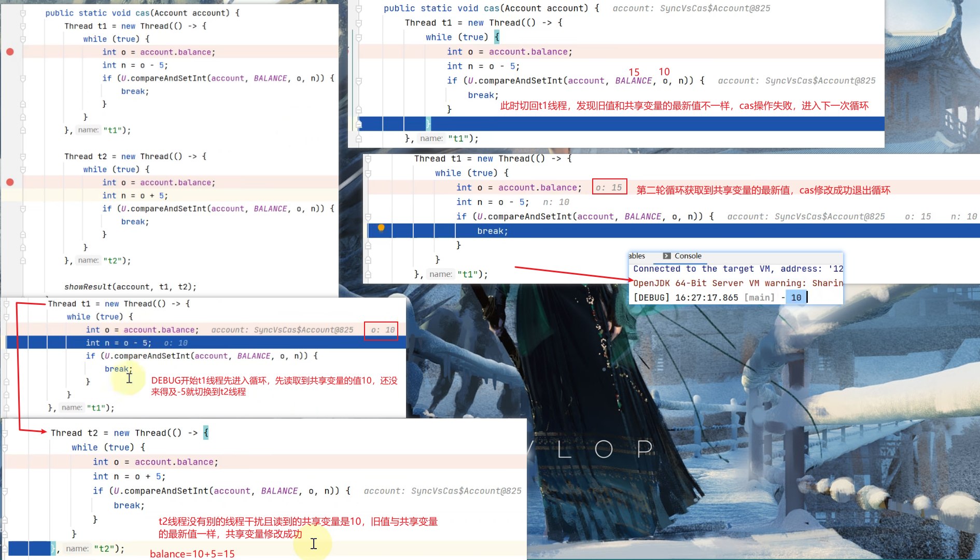
Task: Fold Thread t1 above the 'o: 10' line
Action: [6, 304]
